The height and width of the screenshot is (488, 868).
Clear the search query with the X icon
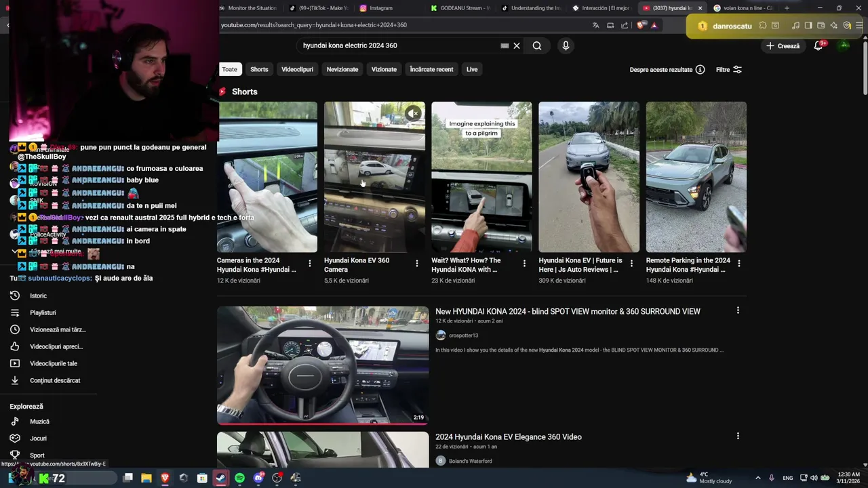[517, 46]
